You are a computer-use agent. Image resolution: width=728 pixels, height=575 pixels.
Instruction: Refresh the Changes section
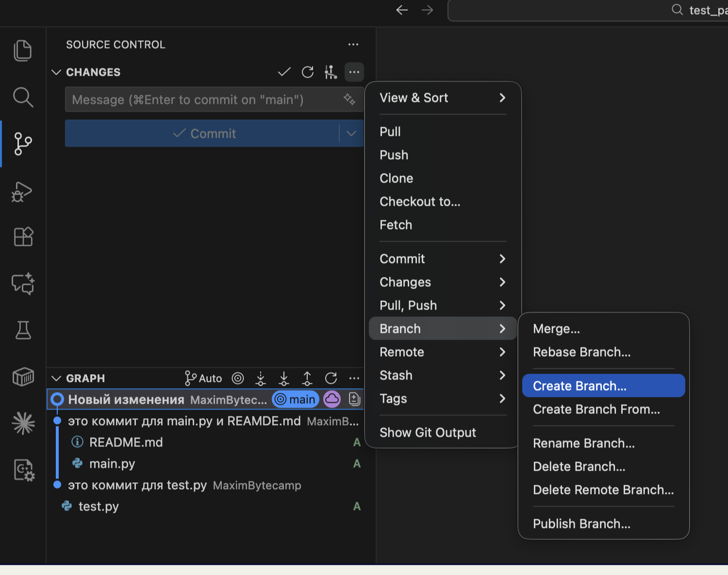click(308, 72)
